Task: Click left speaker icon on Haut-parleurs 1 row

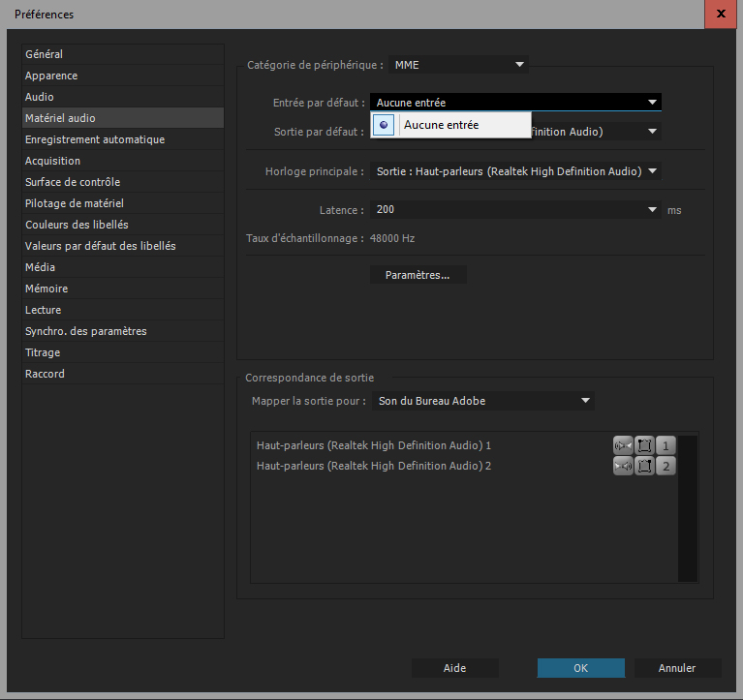Action: (x=622, y=445)
